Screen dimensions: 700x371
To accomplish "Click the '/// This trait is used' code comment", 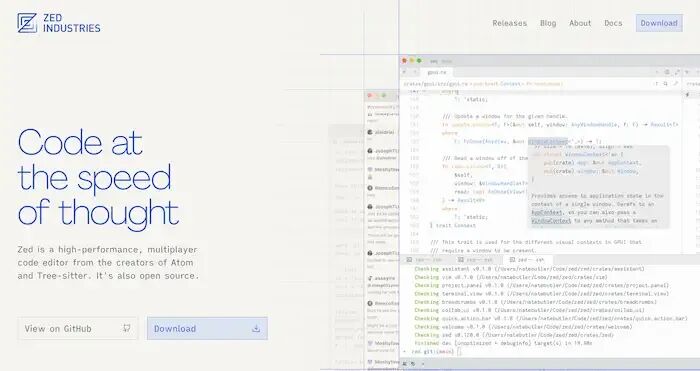I will pos(536,242).
